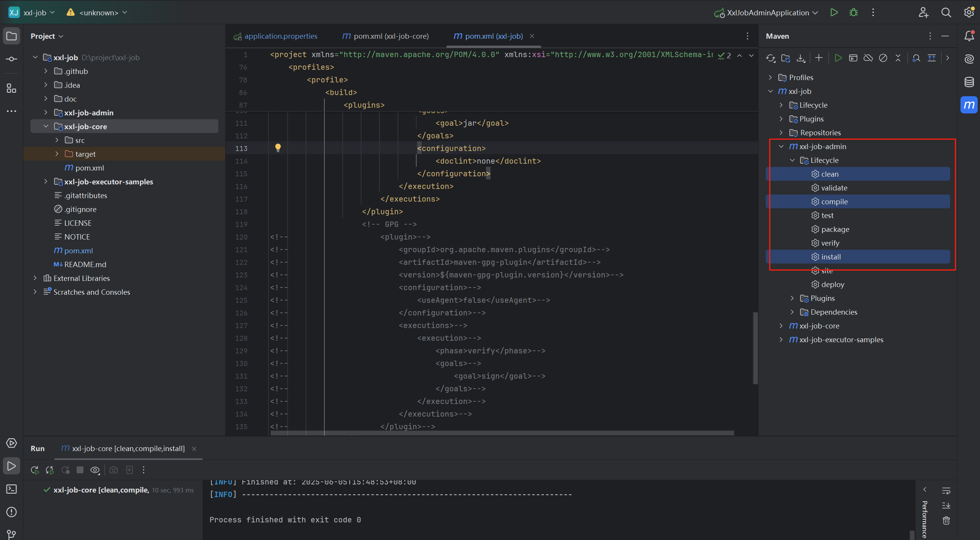Expand xxl-job-executor-samples Maven module
The height and width of the screenshot is (540, 980).
point(781,340)
